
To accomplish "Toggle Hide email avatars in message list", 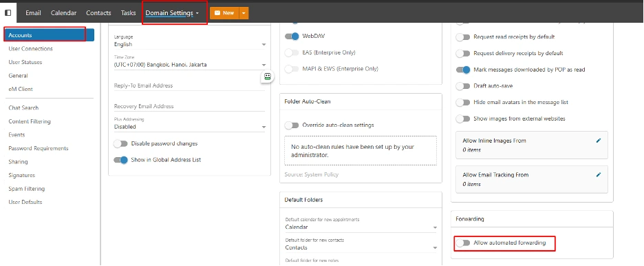I will (x=463, y=103).
